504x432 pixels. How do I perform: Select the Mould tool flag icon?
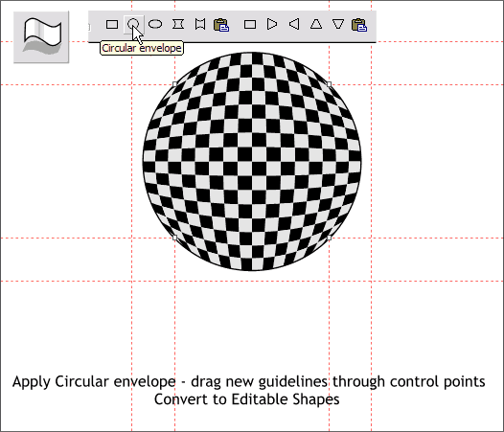click(x=41, y=37)
